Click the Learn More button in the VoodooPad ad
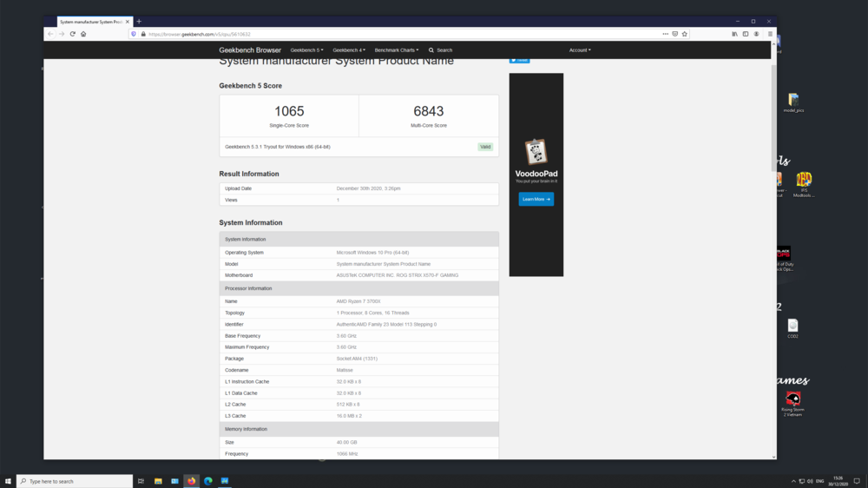Screen dimensions: 868x488 click(536, 199)
